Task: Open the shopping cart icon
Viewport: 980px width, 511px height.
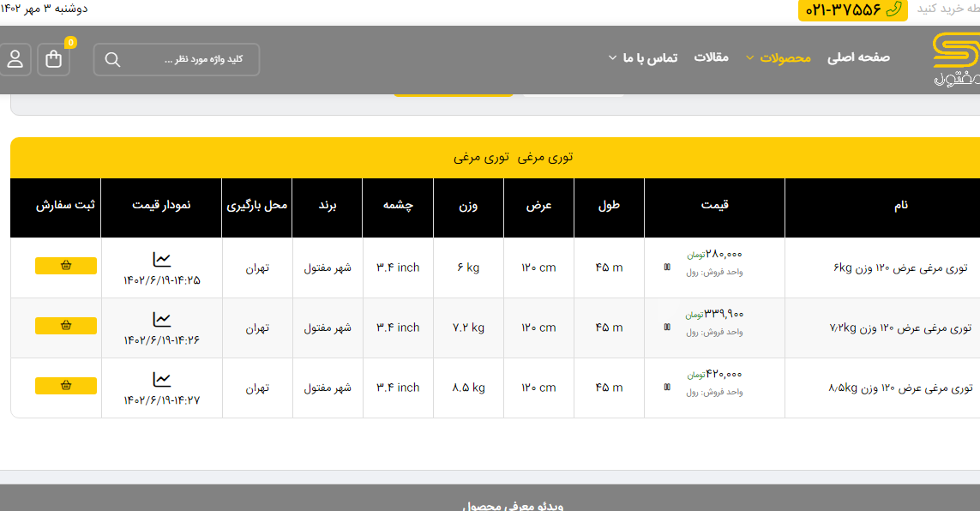Action: (54, 59)
